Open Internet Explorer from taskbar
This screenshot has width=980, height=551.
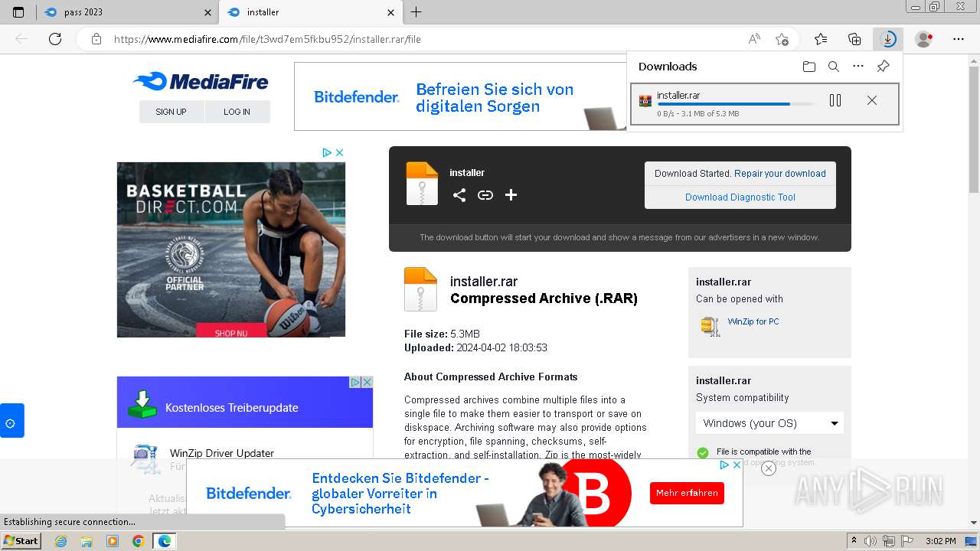(61, 541)
